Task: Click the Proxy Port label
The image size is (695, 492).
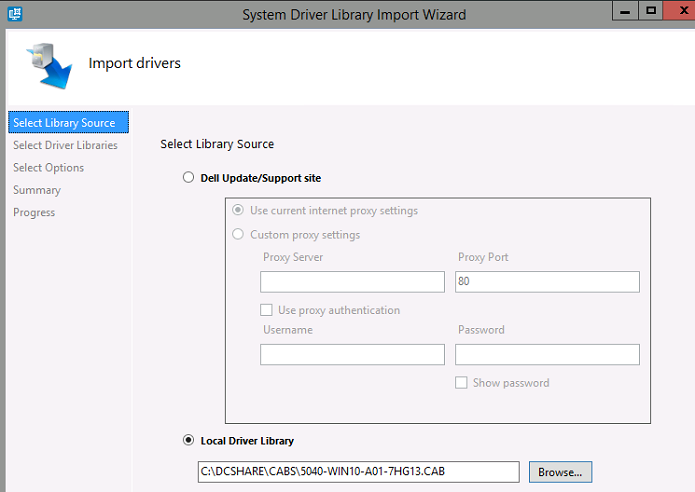Action: 483,257
